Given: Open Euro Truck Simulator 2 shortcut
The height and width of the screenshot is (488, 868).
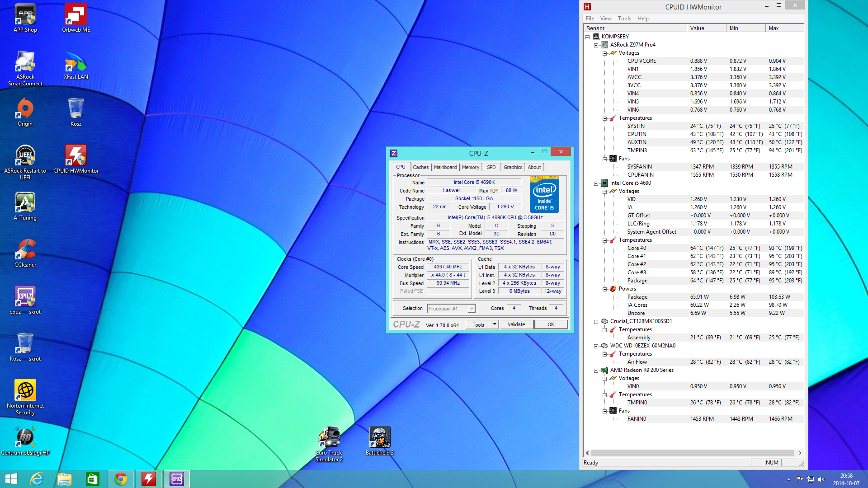Looking at the screenshot, I should coord(329,437).
